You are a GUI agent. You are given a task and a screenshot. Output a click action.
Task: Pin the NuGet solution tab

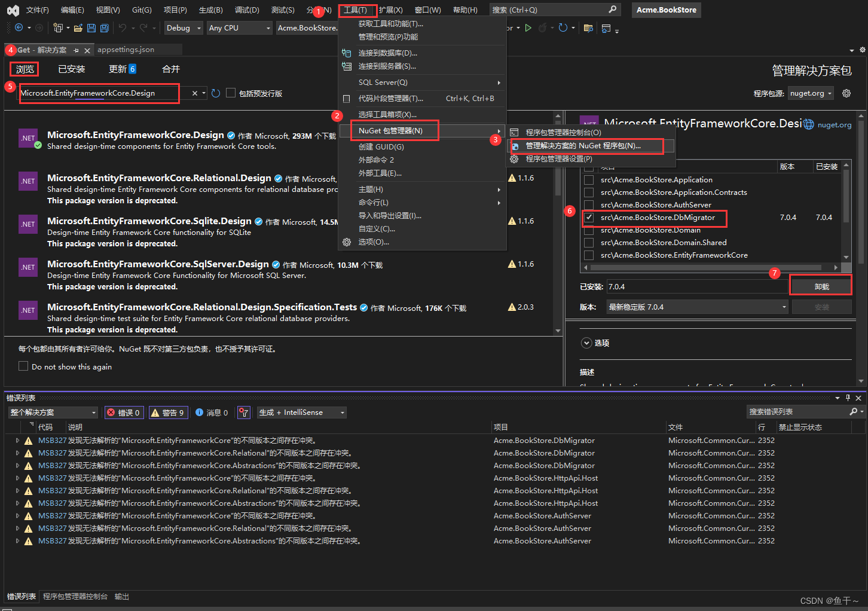76,50
